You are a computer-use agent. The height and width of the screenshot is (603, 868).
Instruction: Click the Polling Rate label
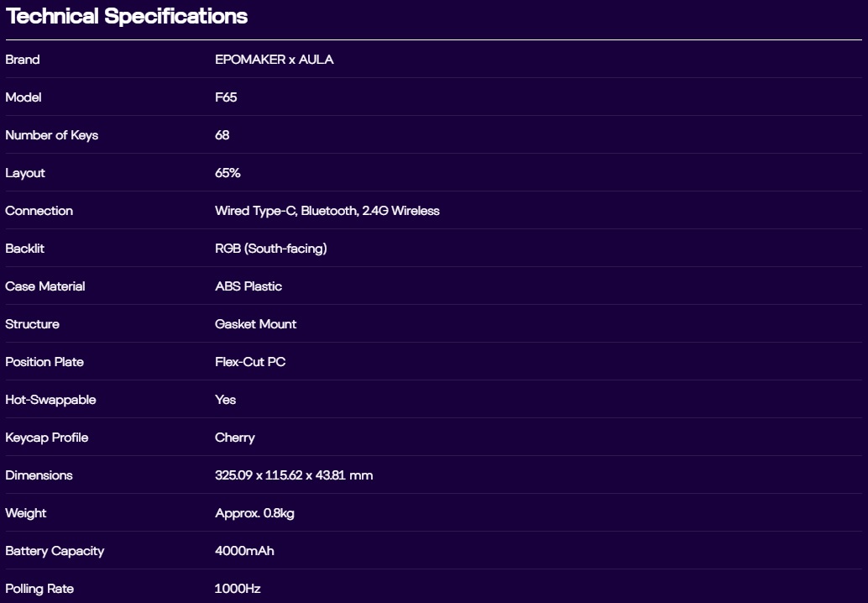pos(39,589)
